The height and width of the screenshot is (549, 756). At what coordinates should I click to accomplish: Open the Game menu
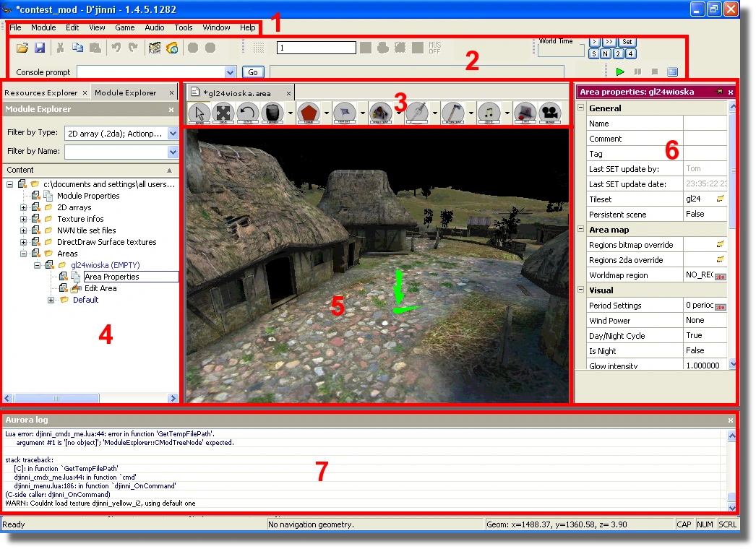125,27
